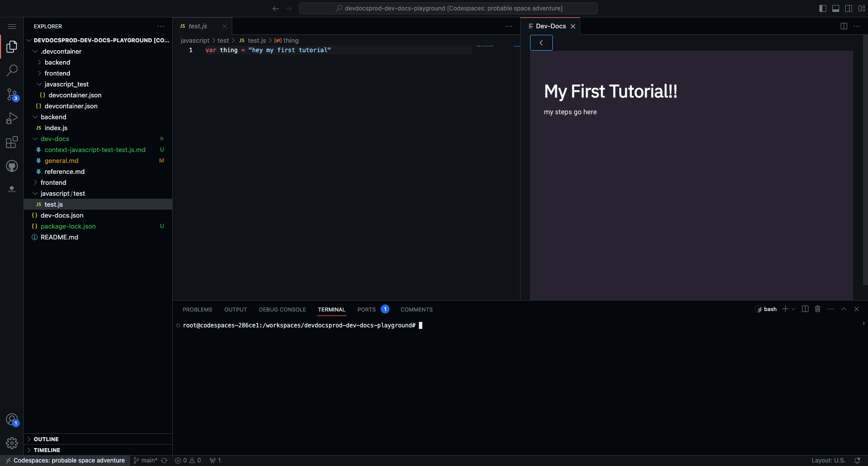Switch to the PORTS panel tab
The height and width of the screenshot is (466, 868).
[x=366, y=310]
